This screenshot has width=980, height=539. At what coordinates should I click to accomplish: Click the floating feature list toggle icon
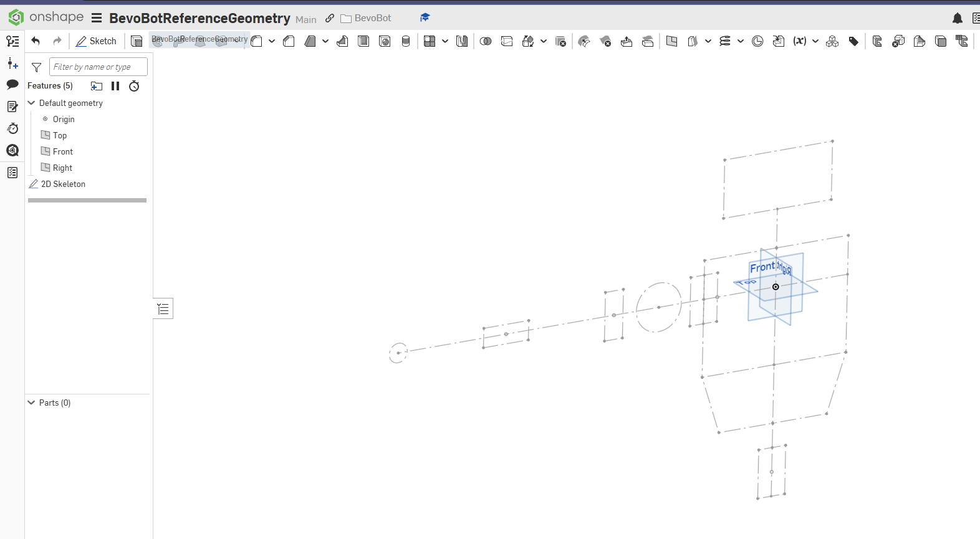163,308
